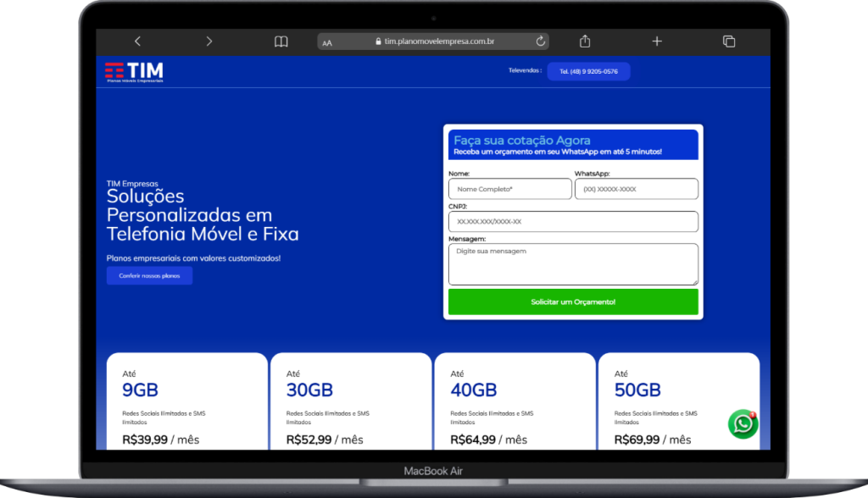The height and width of the screenshot is (498, 868).
Task: Click the TIM logo in the header
Action: tap(134, 72)
